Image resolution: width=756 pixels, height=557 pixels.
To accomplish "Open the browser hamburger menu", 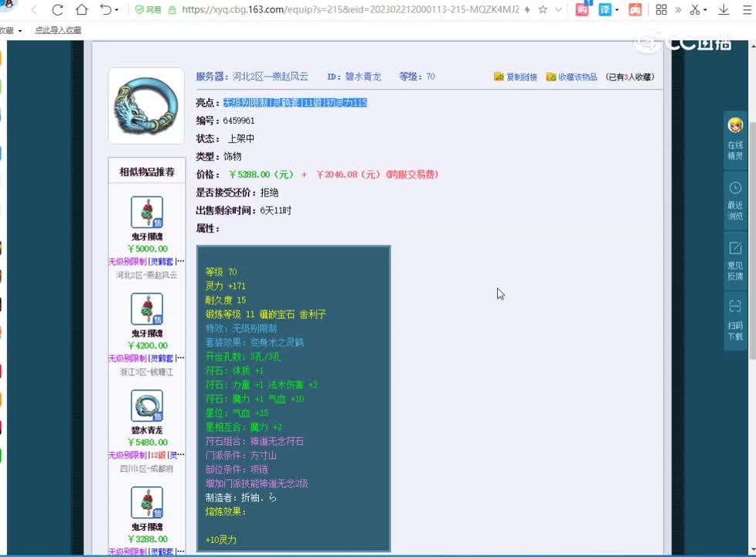I will [747, 9].
